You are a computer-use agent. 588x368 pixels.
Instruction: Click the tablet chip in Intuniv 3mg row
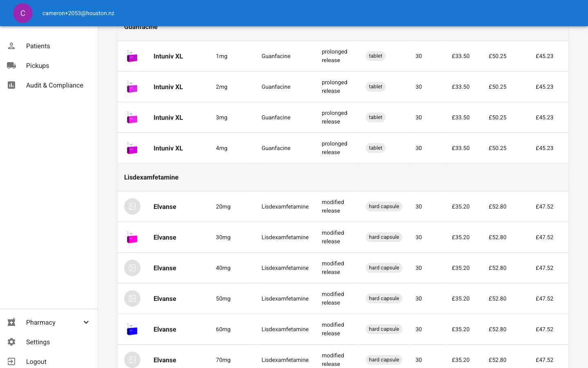376,117
